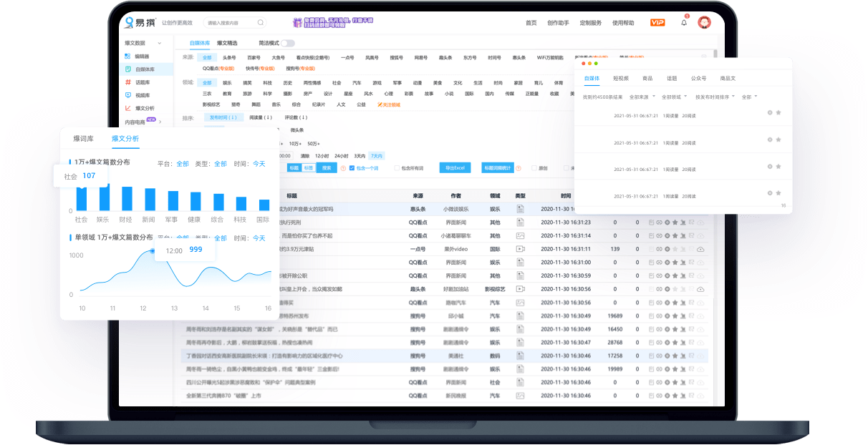Viewport: 868px width, 445px height.
Task: Check the 包含所有词 checkbox
Action: click(397, 168)
